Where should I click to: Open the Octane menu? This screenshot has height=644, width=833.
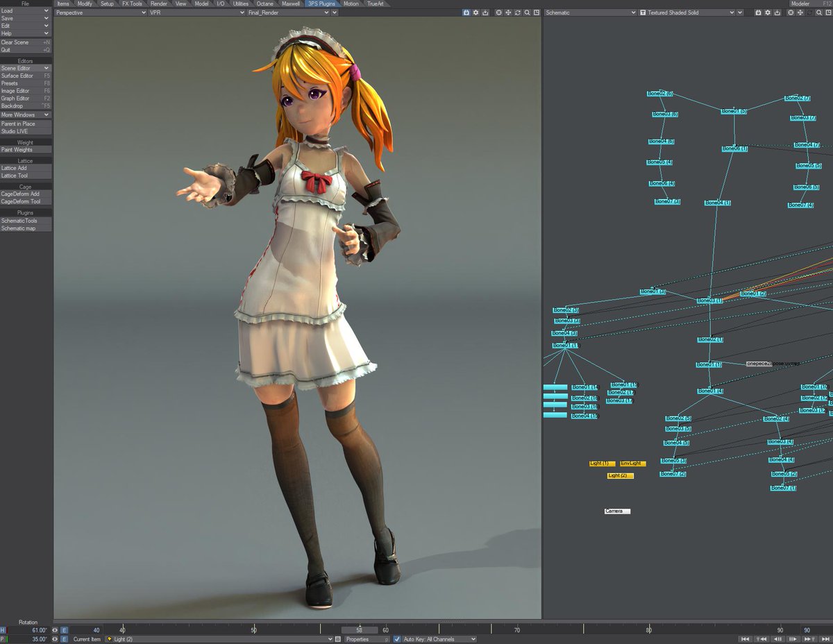(266, 3)
